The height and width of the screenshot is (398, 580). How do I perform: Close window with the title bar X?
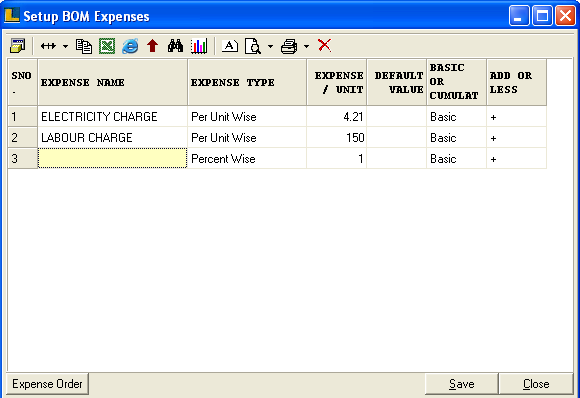click(x=566, y=16)
